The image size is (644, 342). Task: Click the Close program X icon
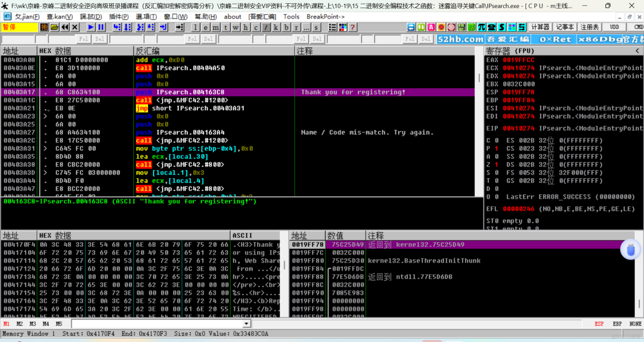tap(75, 27)
